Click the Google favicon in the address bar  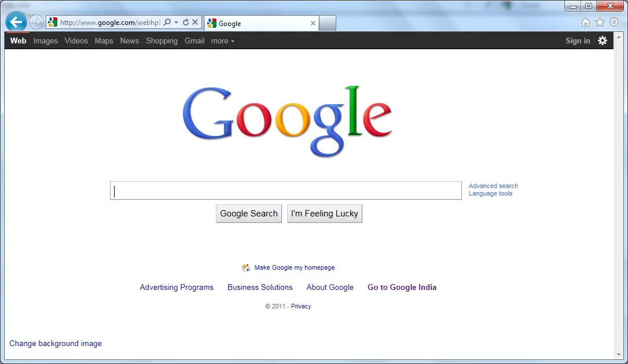point(53,23)
